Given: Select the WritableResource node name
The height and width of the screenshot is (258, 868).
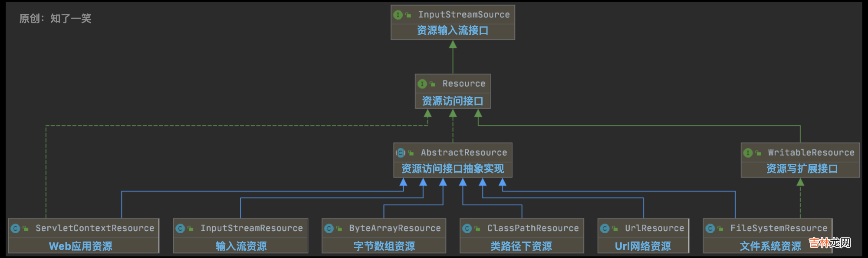Looking at the screenshot, I should [811, 153].
